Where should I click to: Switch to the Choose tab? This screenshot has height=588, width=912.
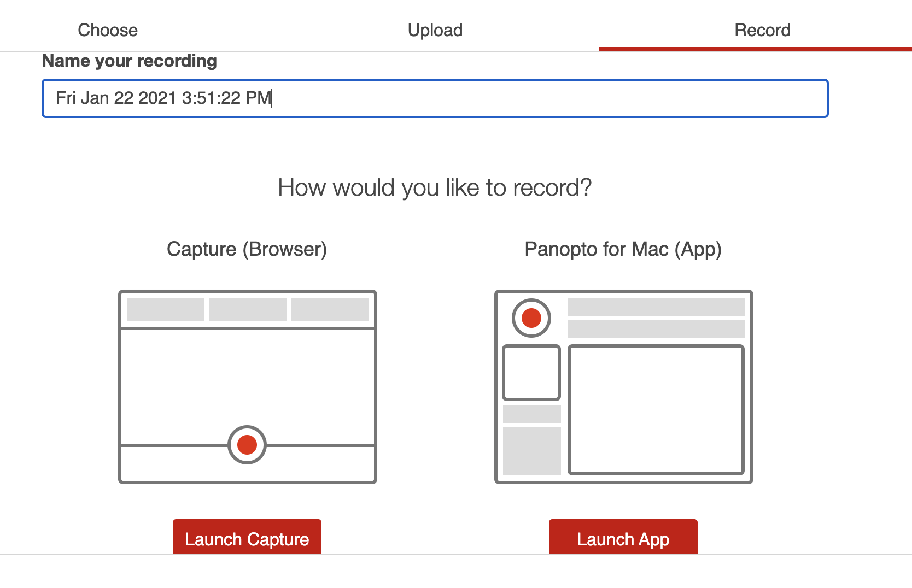tap(108, 30)
